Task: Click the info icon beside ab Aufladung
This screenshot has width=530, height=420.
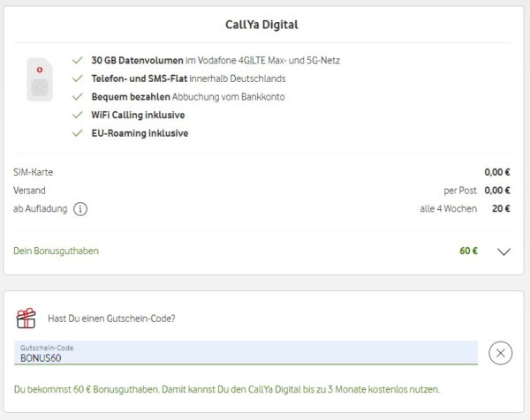Action: click(x=81, y=209)
